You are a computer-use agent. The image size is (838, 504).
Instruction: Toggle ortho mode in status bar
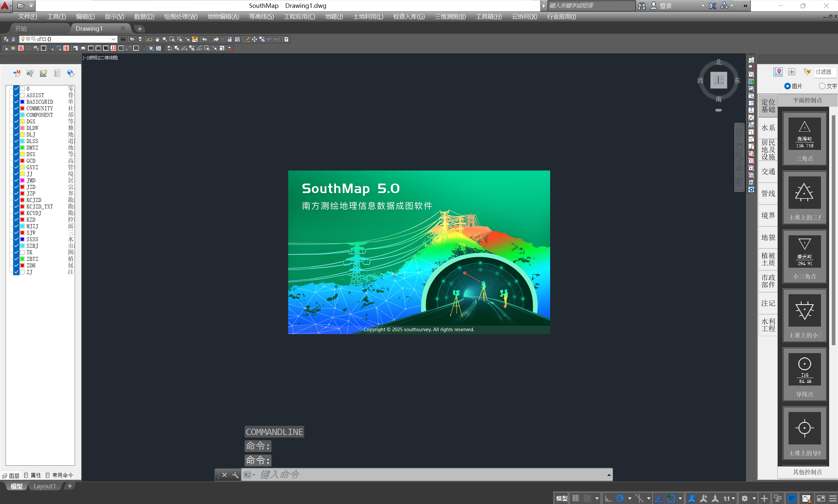point(608,498)
